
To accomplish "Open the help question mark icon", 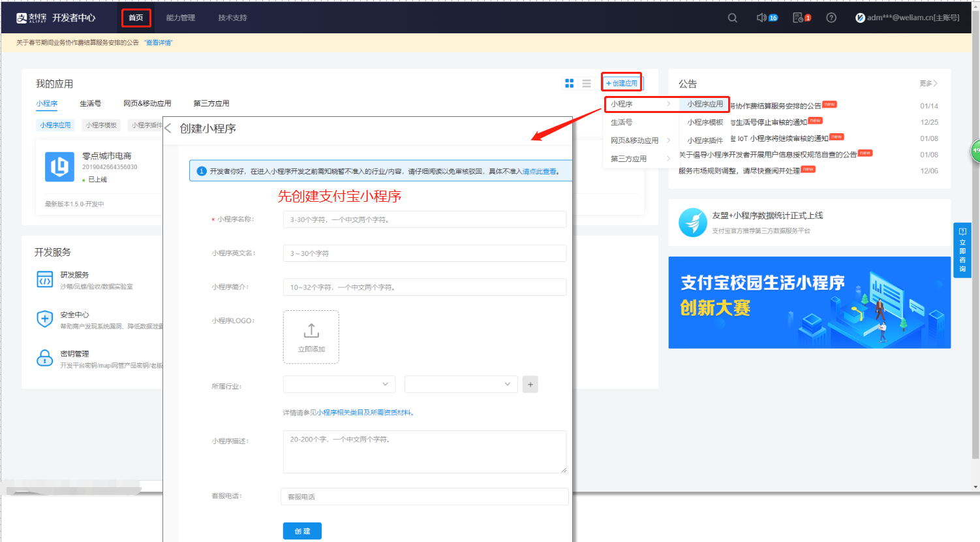I will [831, 18].
